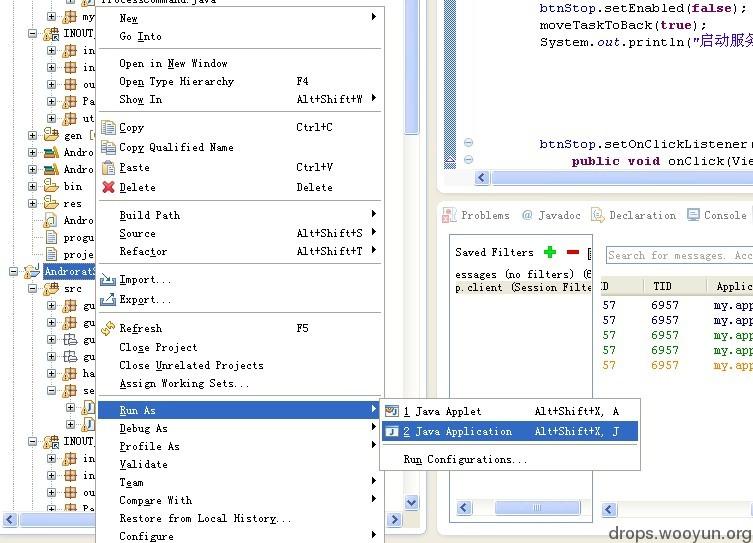Select 2 Java Application

point(510,431)
